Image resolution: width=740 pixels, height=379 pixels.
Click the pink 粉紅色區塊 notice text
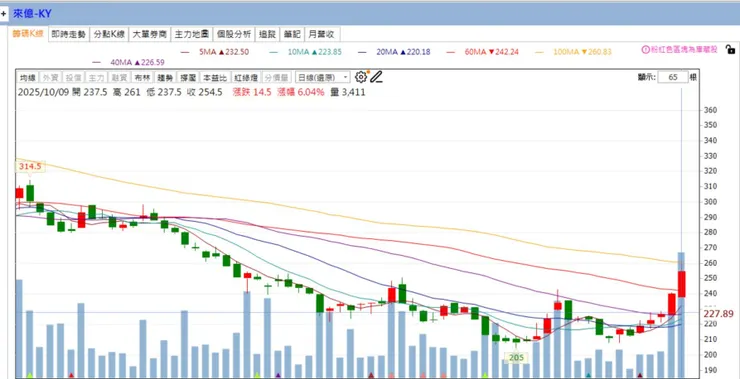pos(683,50)
